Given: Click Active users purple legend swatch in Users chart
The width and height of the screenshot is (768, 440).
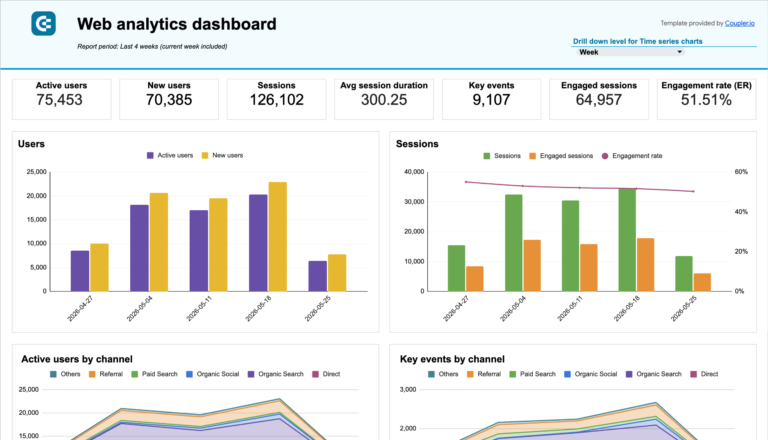Looking at the screenshot, I should click(x=150, y=155).
